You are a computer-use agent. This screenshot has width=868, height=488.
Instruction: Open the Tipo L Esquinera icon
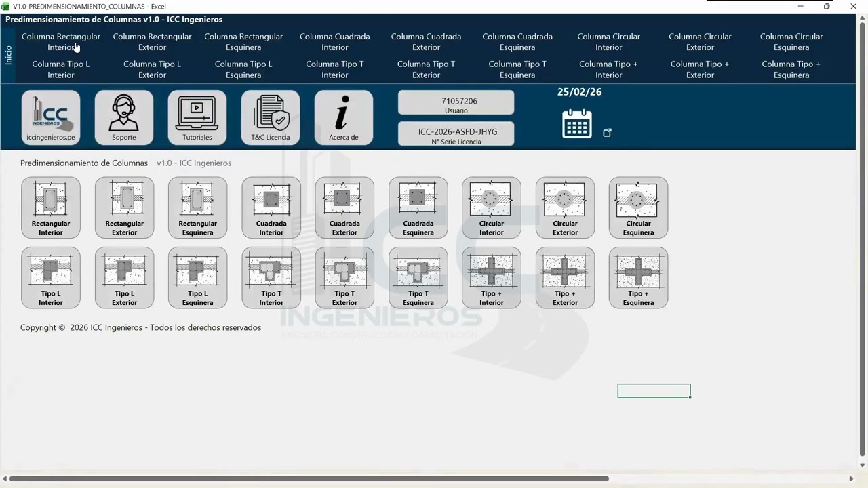(x=197, y=278)
